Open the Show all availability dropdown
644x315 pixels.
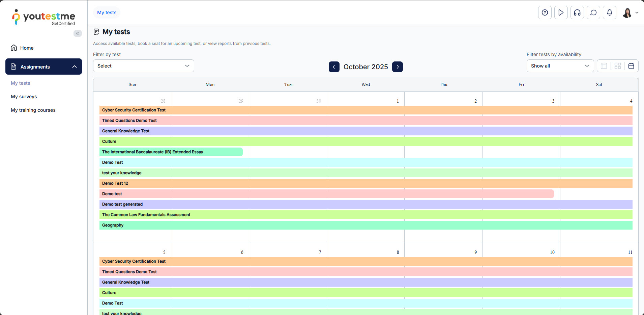click(x=560, y=66)
